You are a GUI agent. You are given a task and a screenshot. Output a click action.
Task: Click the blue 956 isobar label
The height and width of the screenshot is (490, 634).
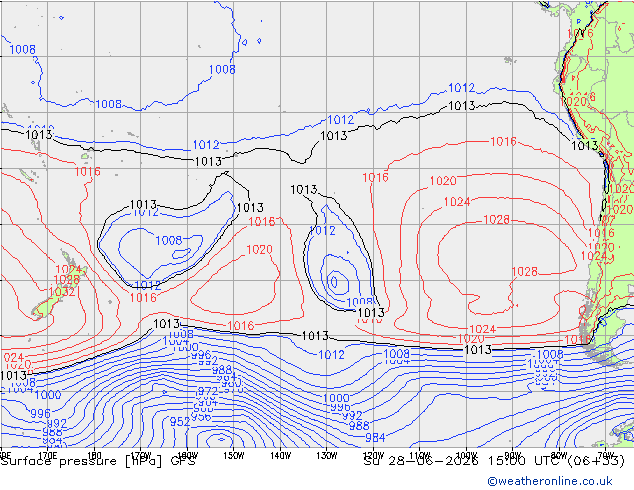(x=201, y=416)
